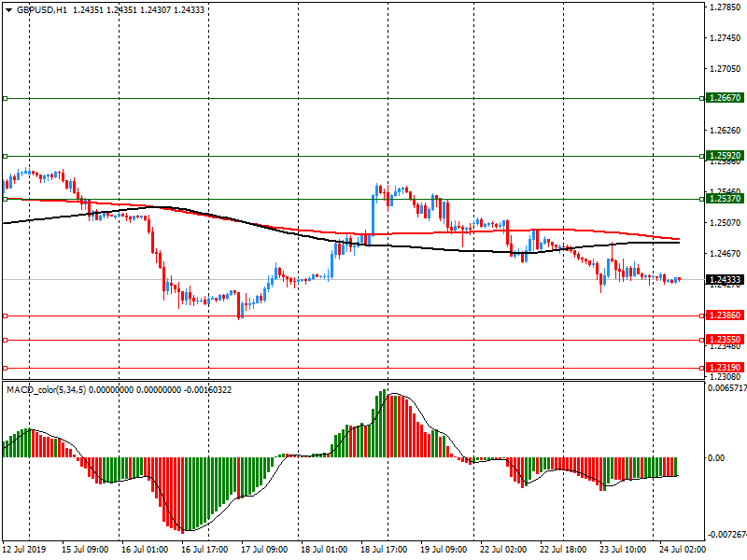Screen dimensions: 747x560
Task: Click the 12 Jul 2019 date label
Action: 24,549
